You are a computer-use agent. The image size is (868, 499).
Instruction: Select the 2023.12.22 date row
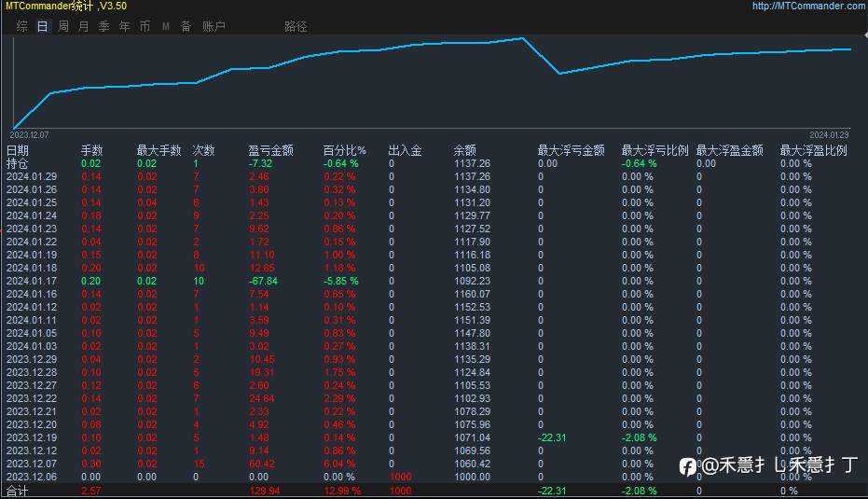32,399
